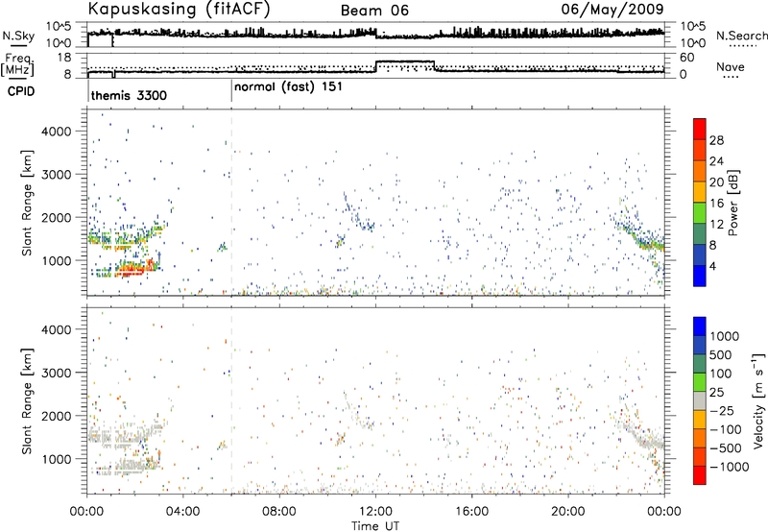
Task: Click the 'Freq. [MHz]' axis label
Action: click(x=17, y=64)
